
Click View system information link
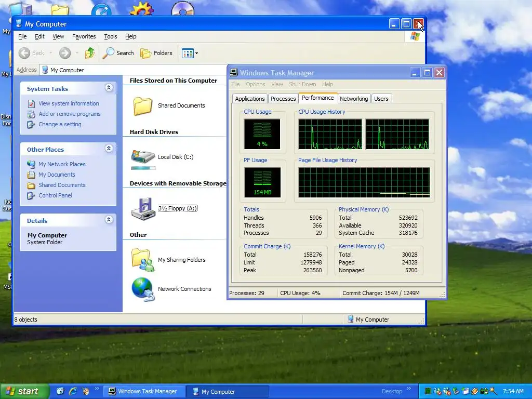tap(69, 103)
